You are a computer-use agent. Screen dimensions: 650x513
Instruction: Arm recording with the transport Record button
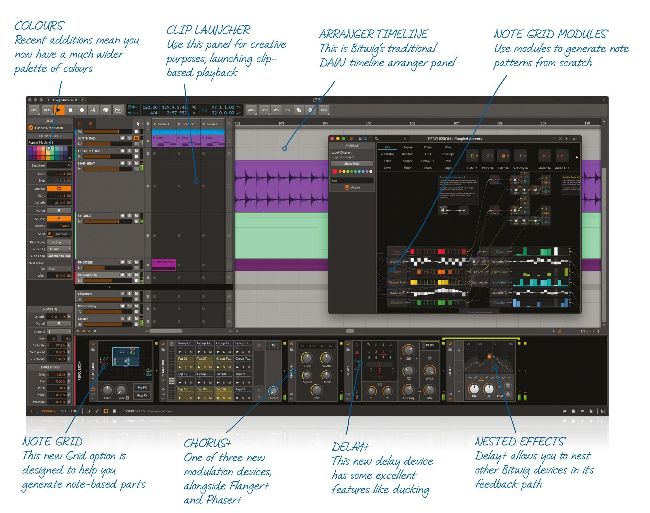point(82,110)
